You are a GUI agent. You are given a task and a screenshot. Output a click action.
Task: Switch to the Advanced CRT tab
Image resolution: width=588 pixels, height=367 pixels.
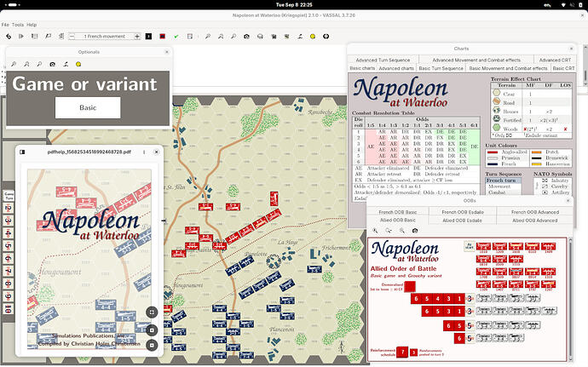555,60
